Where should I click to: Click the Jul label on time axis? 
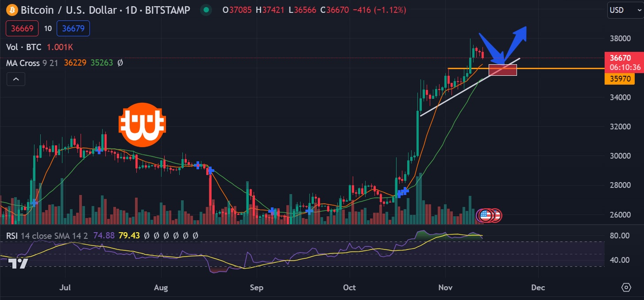pyautogui.click(x=65, y=288)
